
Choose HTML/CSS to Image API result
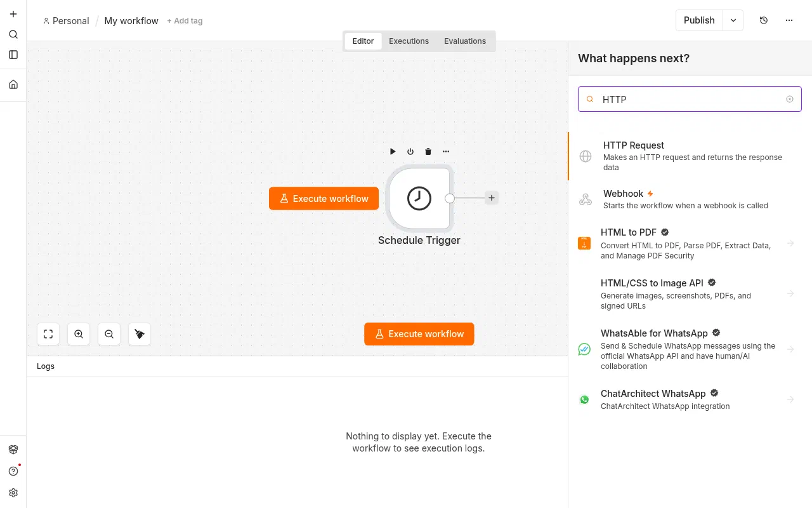(690, 293)
